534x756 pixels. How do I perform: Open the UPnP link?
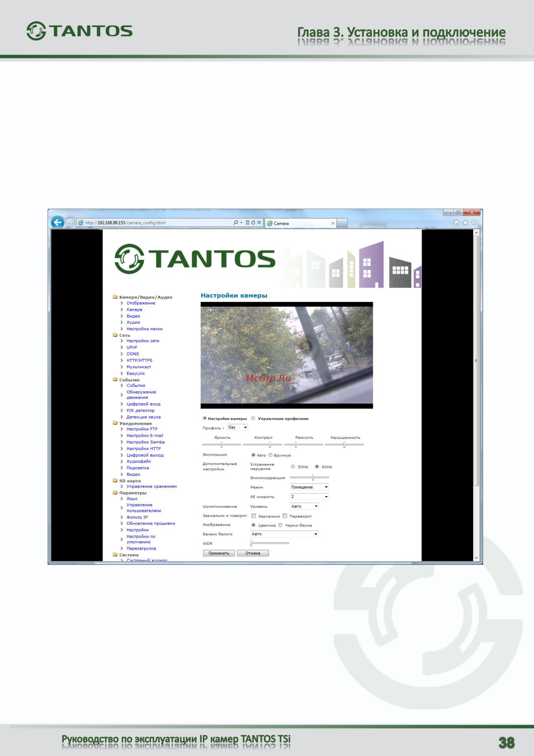[x=132, y=347]
